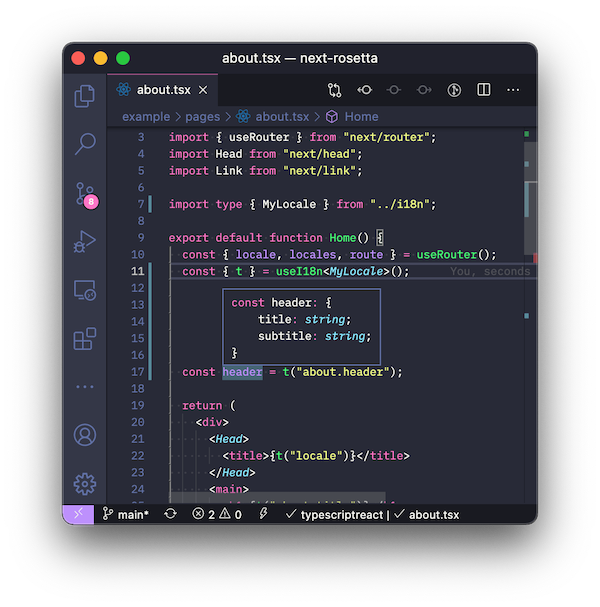Click the <main> tag on line 24

click(229, 489)
